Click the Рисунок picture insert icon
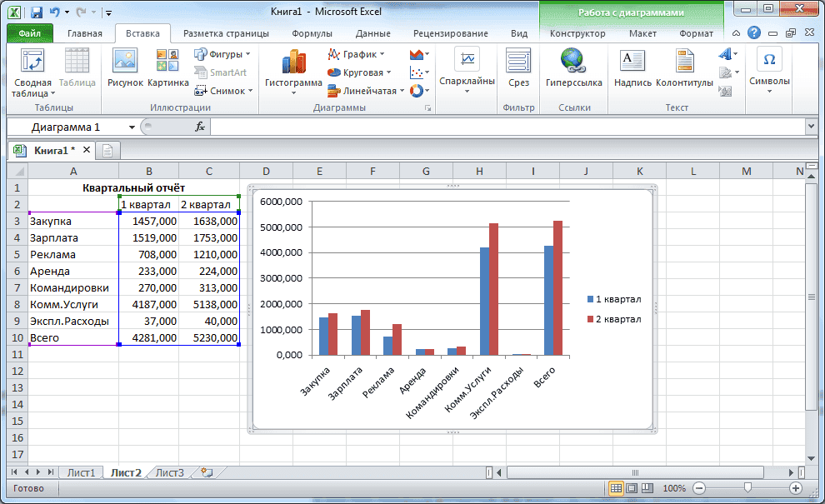The image size is (825, 504). pos(125,68)
